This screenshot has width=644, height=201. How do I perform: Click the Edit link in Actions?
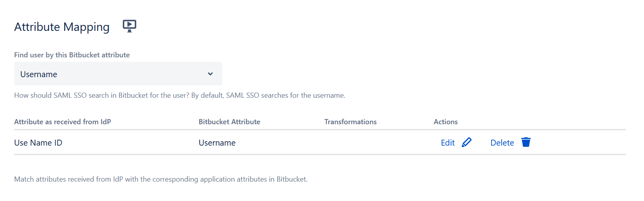pyautogui.click(x=448, y=143)
